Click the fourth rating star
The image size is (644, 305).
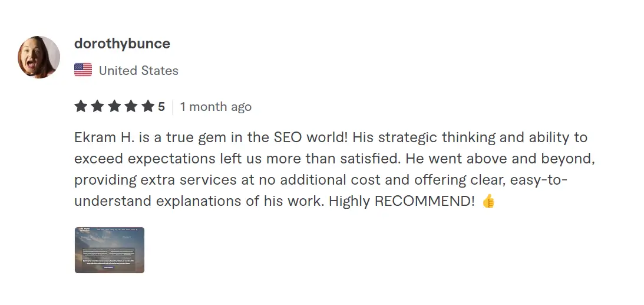tap(131, 107)
